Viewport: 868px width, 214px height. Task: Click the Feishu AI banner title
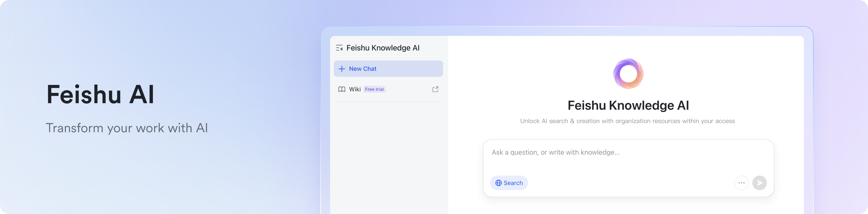(100, 94)
